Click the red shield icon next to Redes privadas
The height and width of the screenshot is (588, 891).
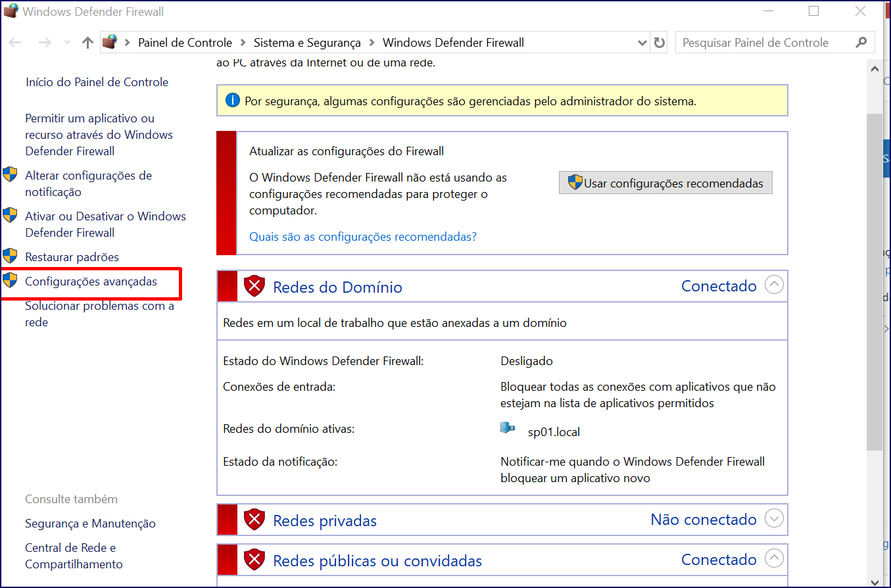tap(254, 520)
